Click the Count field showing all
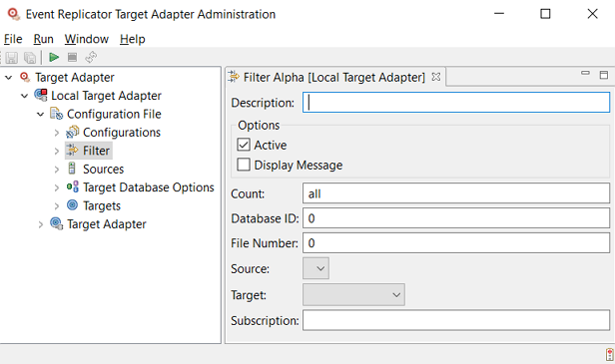Image resolution: width=615 pixels, height=364 pixels. click(x=456, y=193)
